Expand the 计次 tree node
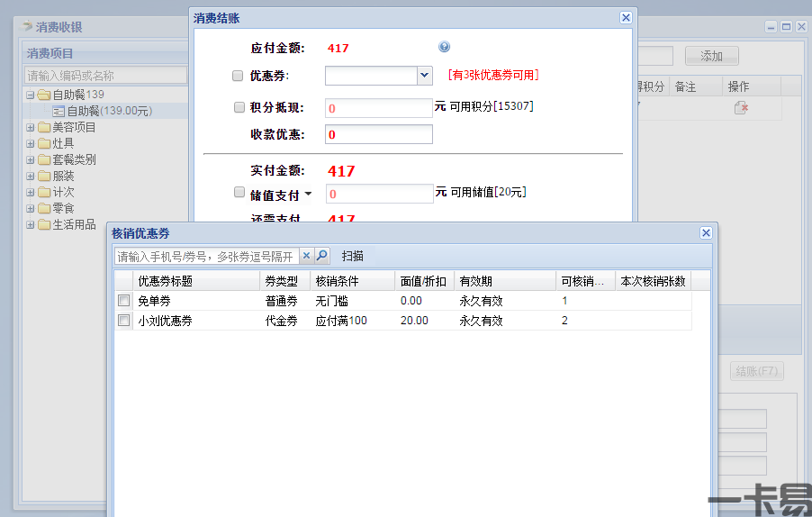This screenshot has width=812, height=517. [30, 192]
